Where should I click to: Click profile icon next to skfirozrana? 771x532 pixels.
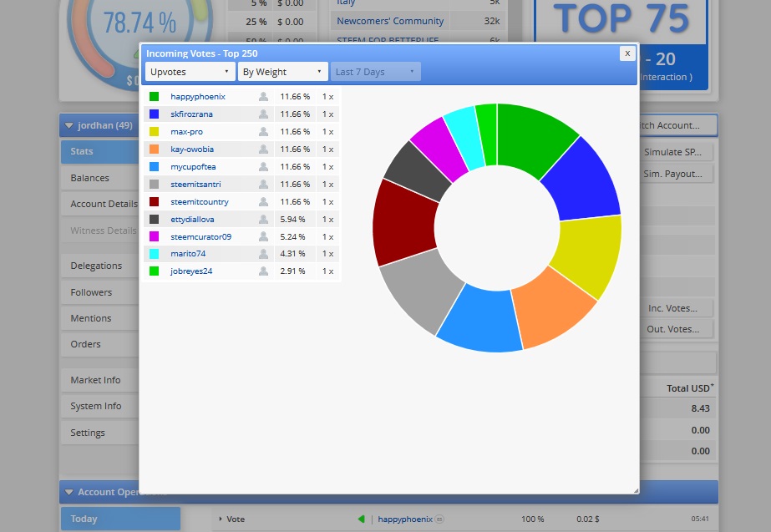tap(264, 114)
